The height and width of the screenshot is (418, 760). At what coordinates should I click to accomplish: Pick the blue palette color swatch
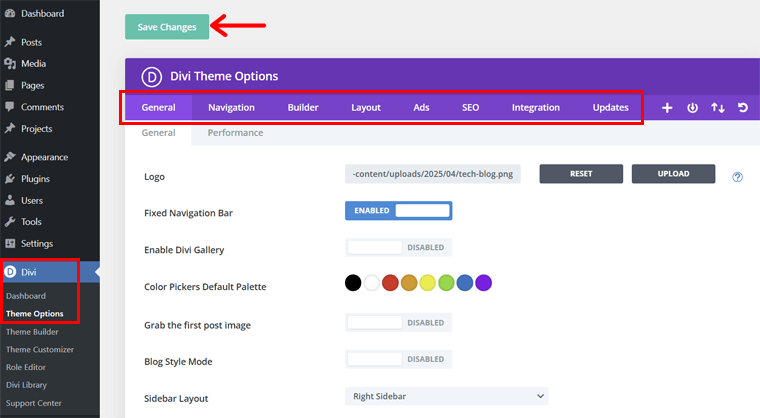click(465, 283)
